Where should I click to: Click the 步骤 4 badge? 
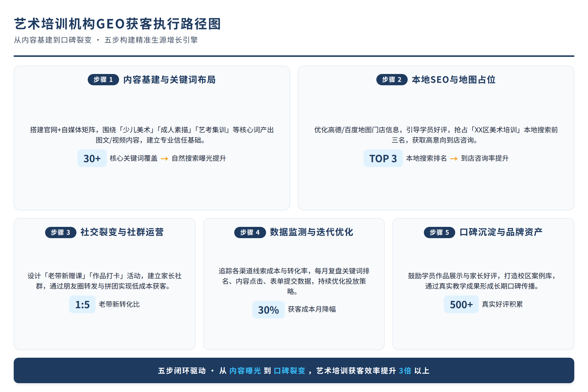[x=250, y=233]
